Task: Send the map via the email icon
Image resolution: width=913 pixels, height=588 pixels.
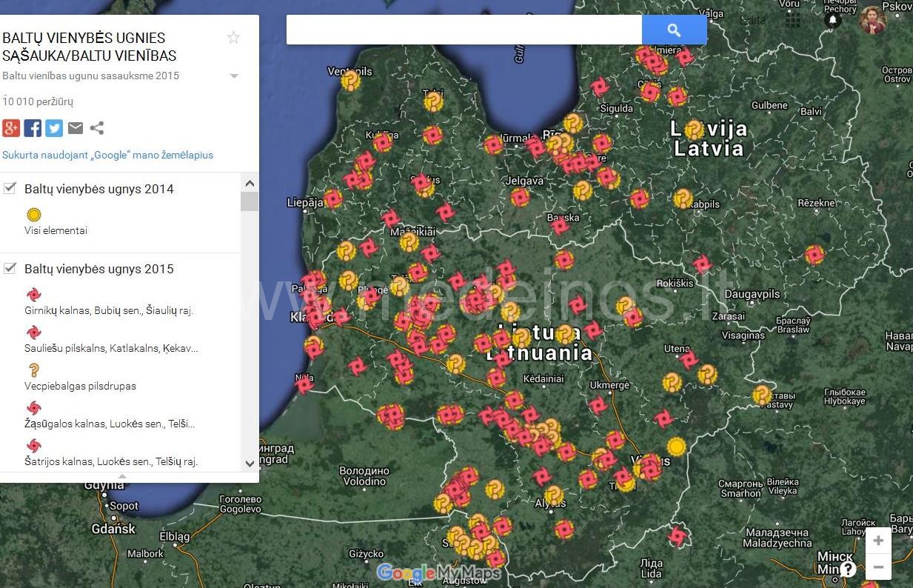Action: pos(76,128)
